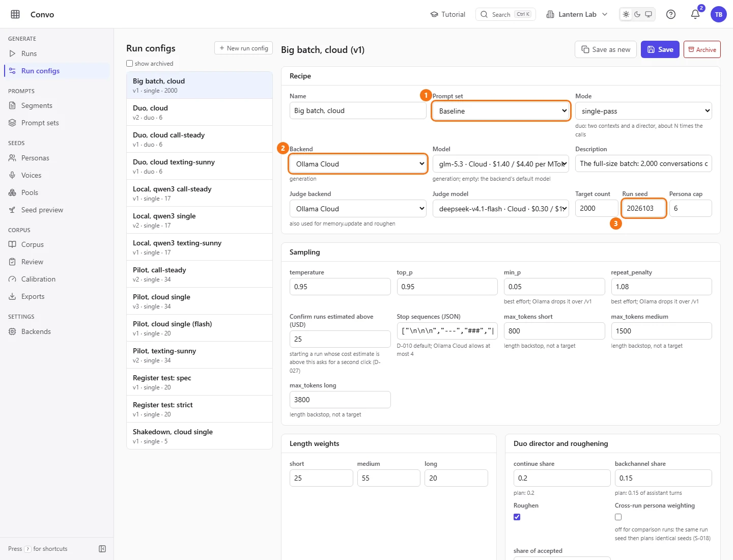Click the Run seed input field
Screen dimensions: 733x560
pyautogui.click(x=643, y=208)
